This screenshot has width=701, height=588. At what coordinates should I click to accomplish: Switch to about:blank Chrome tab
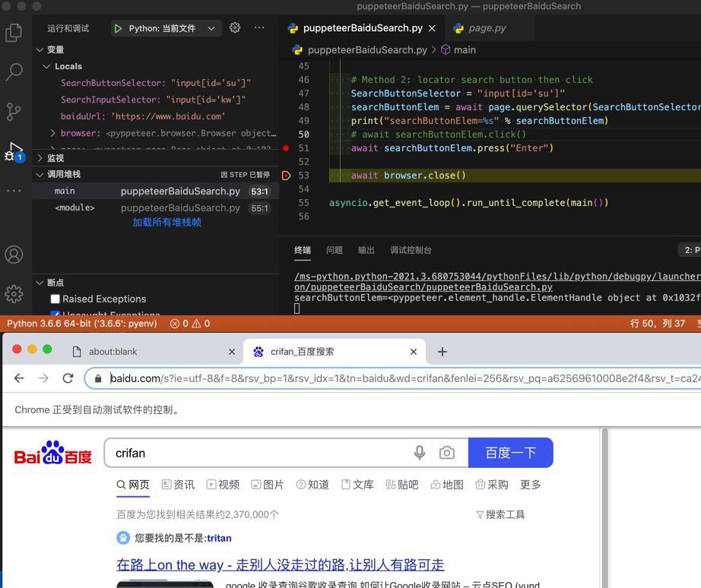point(152,352)
